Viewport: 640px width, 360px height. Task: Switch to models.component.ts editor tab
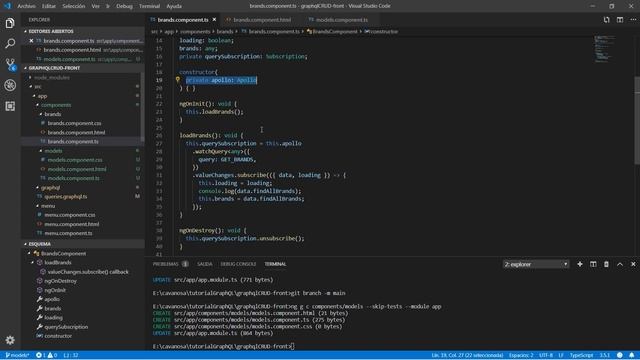(x=342, y=20)
